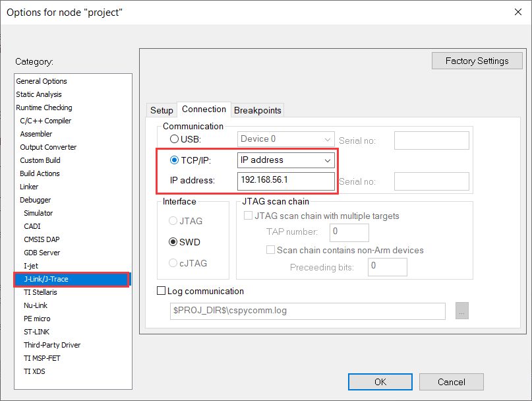Open the USB Device 0 dropdown
532x401 pixels.
pos(285,139)
